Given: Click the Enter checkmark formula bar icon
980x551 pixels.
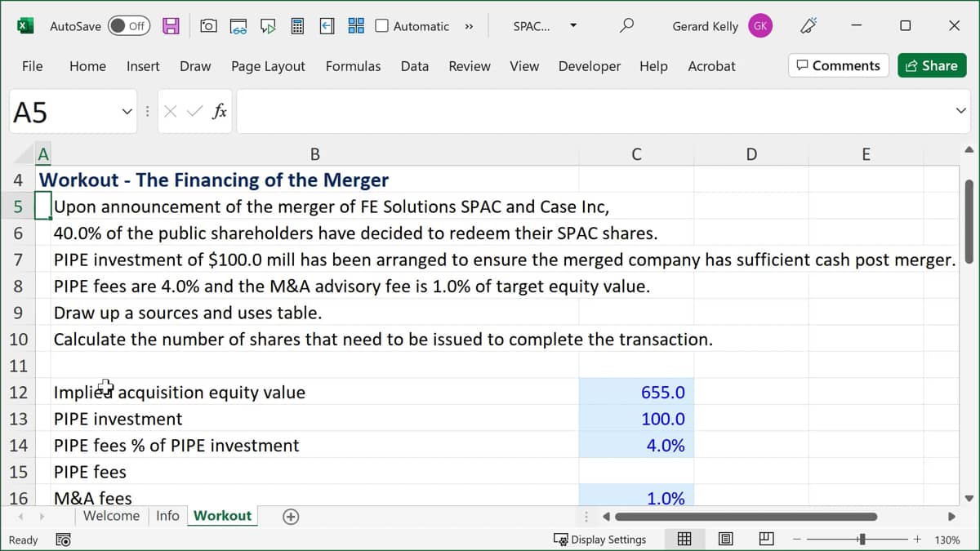Looking at the screenshot, I should 194,112.
